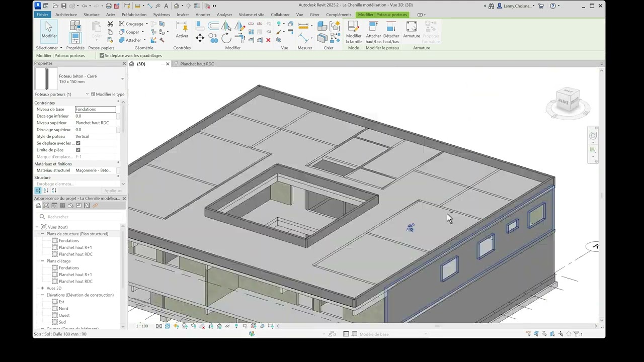The width and height of the screenshot is (644, 362).
Task: Collapse the 'Plans d'étage' node
Action: point(43,261)
